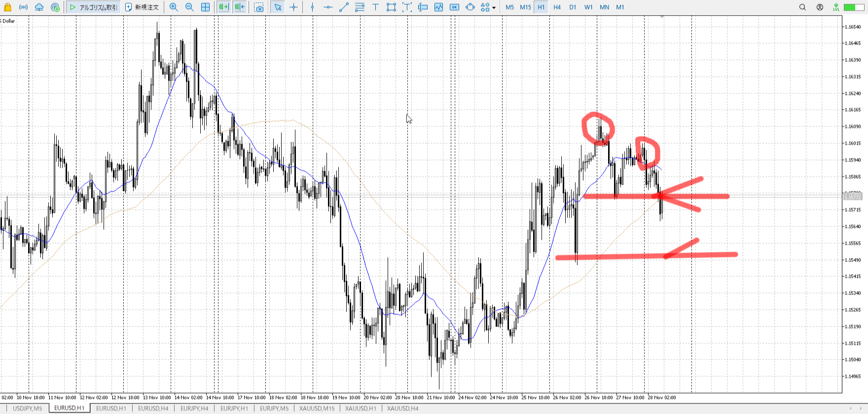Viewport: 868px width, 414px height.
Task: Zoom in on the chart
Action: pos(174,7)
